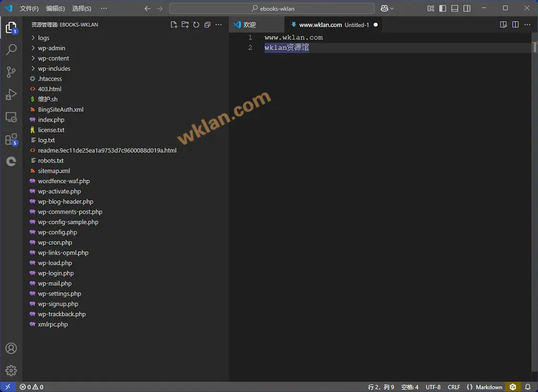This screenshot has width=538, height=392.
Task: Click the editor vertical scrollbar
Action: [x=534, y=202]
